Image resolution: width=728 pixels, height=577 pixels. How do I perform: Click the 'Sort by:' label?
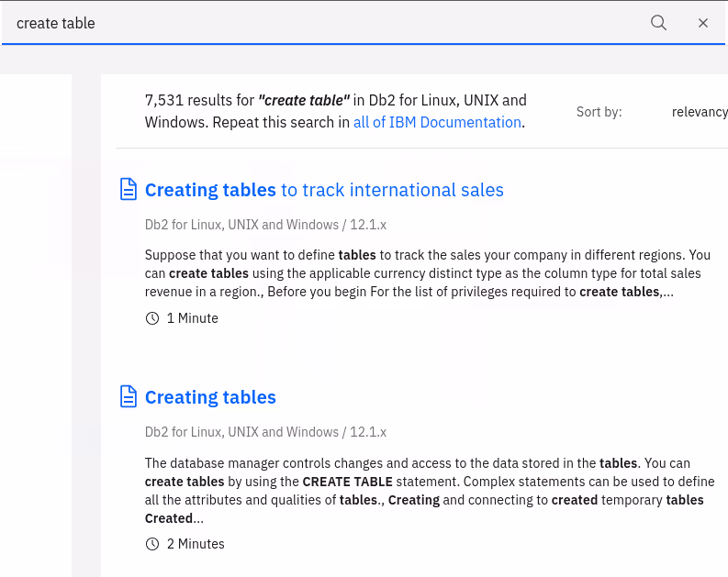click(599, 112)
